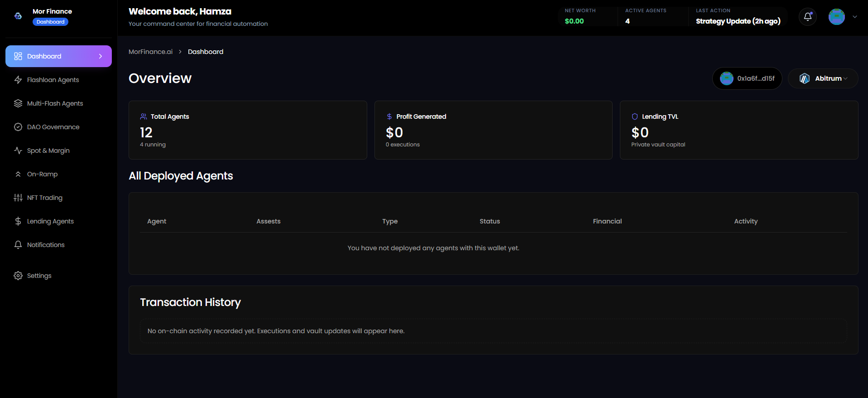Click the MorFinance.ai breadcrumb link
The image size is (868, 398).
[150, 52]
